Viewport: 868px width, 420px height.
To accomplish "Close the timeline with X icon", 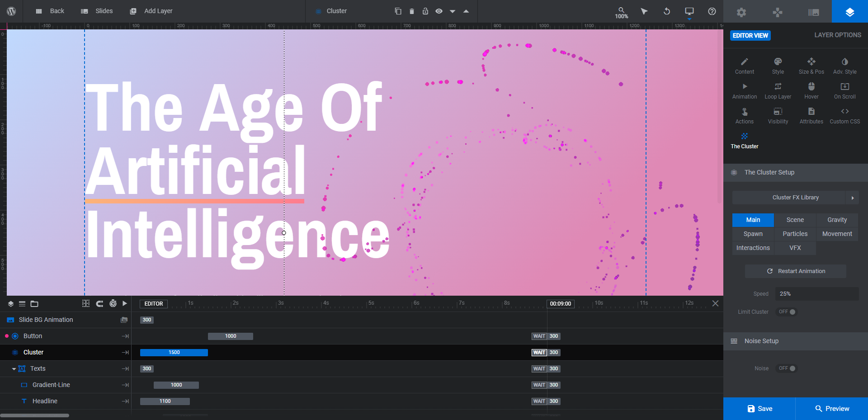I will click(x=715, y=303).
